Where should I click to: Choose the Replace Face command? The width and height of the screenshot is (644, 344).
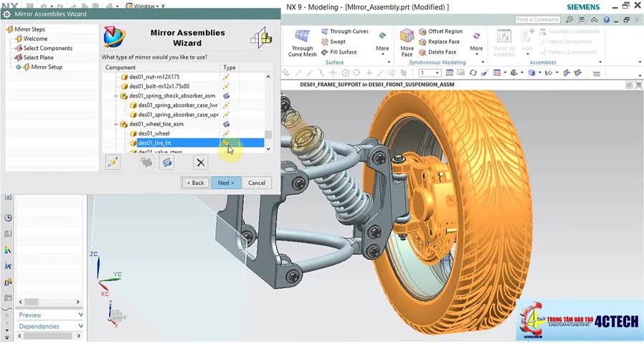click(x=439, y=42)
